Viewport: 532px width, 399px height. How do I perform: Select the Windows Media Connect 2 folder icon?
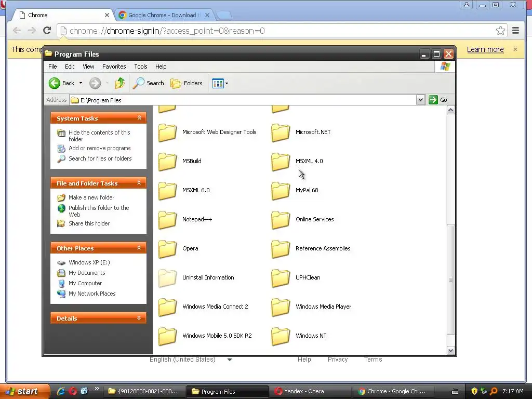[x=167, y=307]
